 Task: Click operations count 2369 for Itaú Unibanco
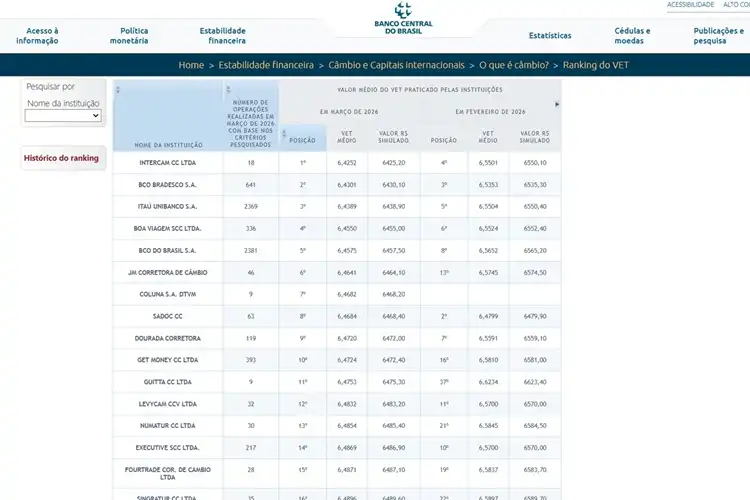[251, 207]
